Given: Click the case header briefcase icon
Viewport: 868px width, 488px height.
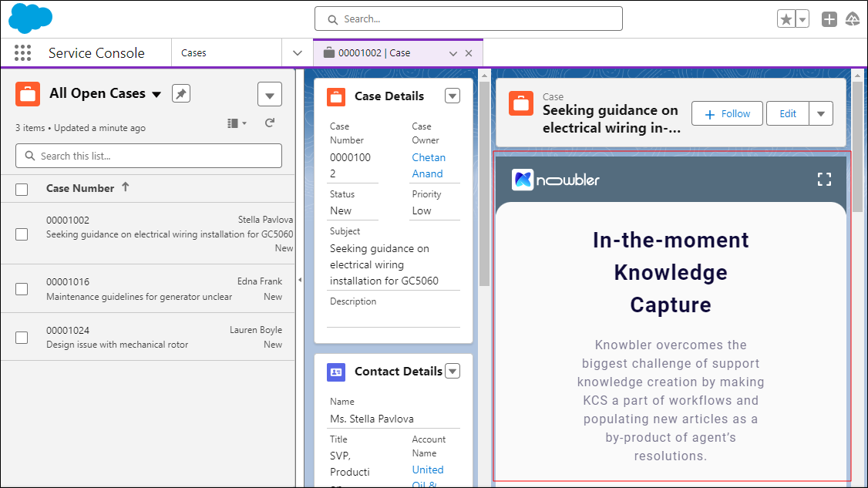Looking at the screenshot, I should [x=521, y=103].
